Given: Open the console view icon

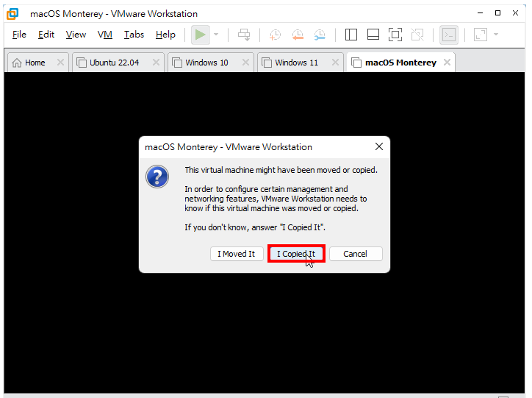Looking at the screenshot, I should (449, 35).
